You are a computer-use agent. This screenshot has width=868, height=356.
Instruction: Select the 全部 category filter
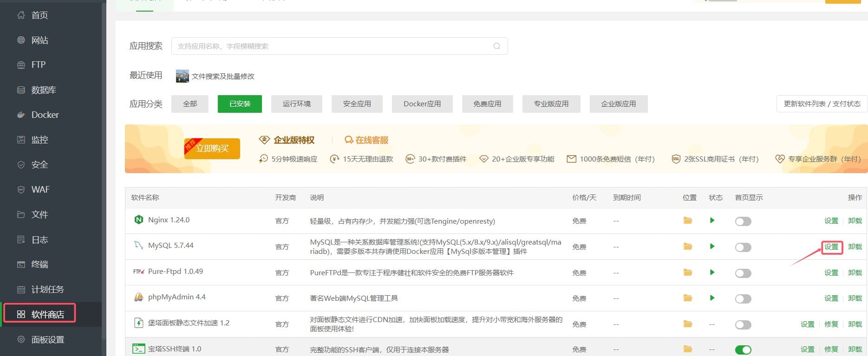190,104
